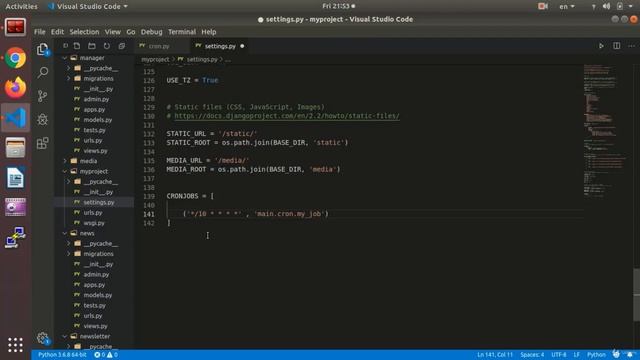640x360 pixels.
Task: Open admin.py under news
Action: [x=96, y=274]
